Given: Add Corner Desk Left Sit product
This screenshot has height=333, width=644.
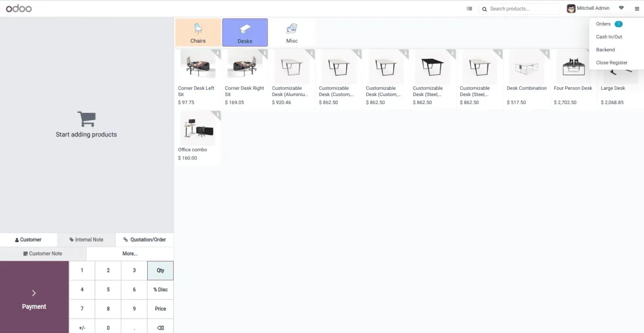Looking at the screenshot, I should click(198, 78).
